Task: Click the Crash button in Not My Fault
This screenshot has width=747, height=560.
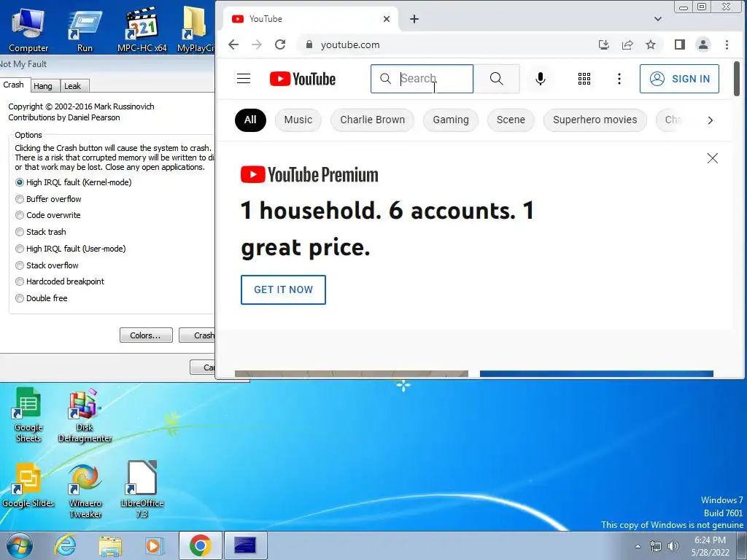Action: (x=197, y=335)
